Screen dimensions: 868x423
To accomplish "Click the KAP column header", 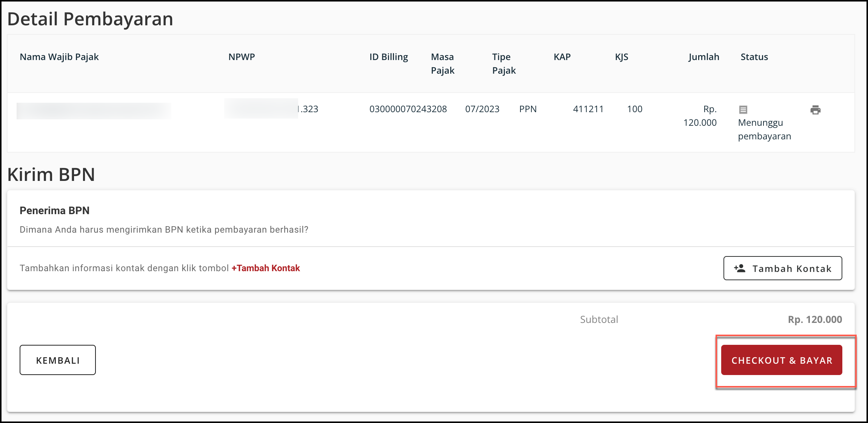I will [x=562, y=57].
